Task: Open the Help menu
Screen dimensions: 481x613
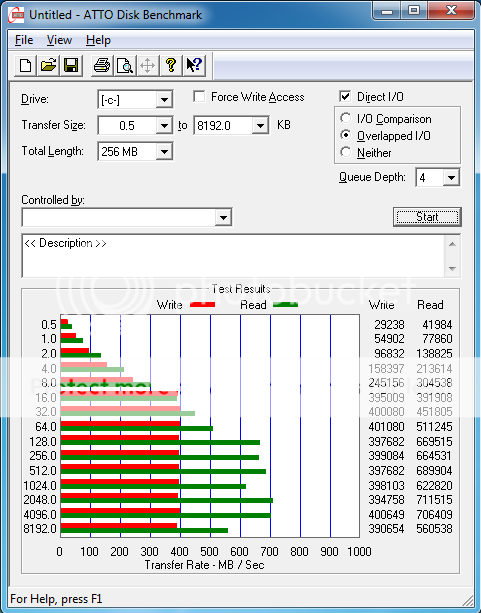Action: pos(98,40)
